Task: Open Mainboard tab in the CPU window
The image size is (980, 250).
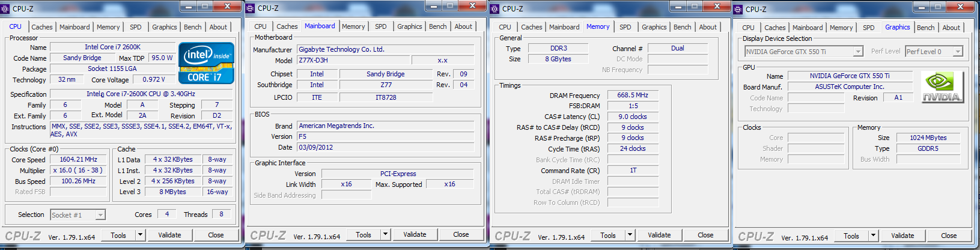Action: [x=75, y=27]
